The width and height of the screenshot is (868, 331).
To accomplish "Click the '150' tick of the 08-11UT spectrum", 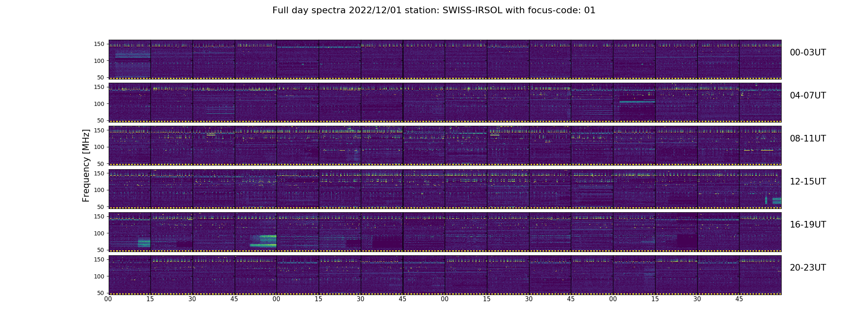I will click(99, 130).
